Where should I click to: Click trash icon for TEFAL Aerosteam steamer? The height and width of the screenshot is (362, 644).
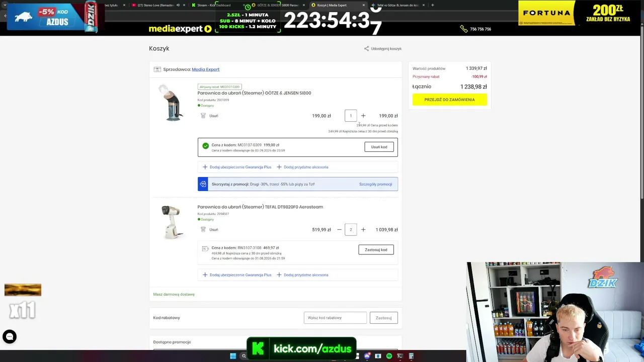203,230
